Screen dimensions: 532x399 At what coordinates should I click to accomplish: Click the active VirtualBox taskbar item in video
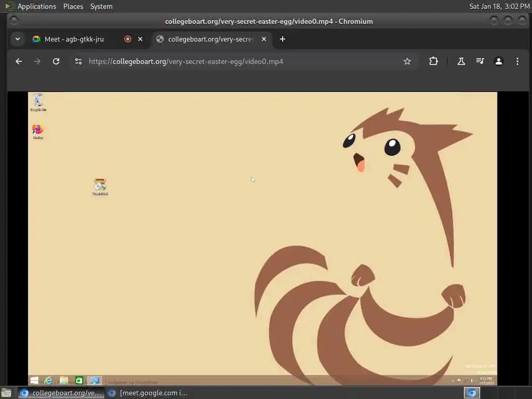(95, 380)
